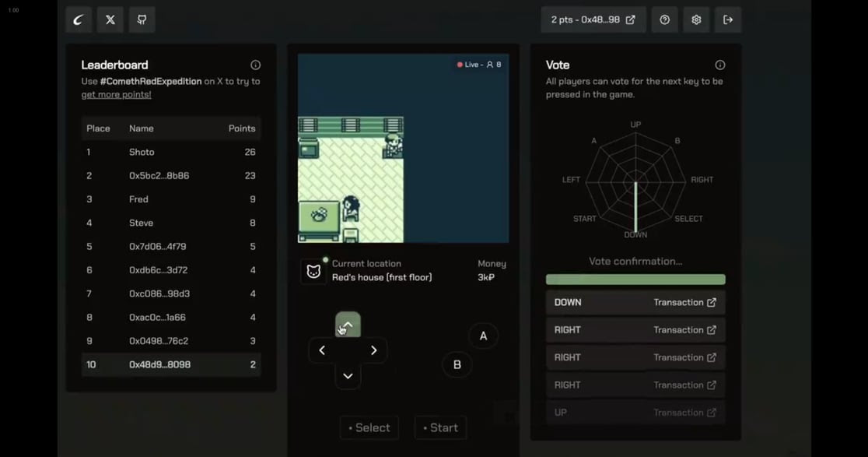The image size is (868, 457).
Task: Click the 'Points' column header
Action: pos(242,128)
